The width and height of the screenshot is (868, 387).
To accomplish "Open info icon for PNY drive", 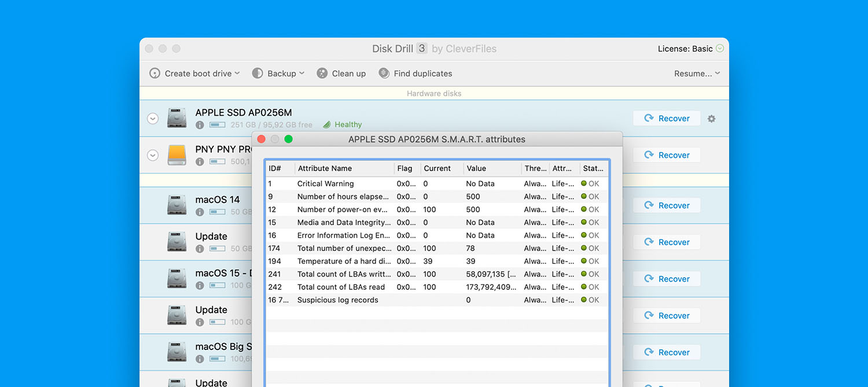I will (x=200, y=161).
